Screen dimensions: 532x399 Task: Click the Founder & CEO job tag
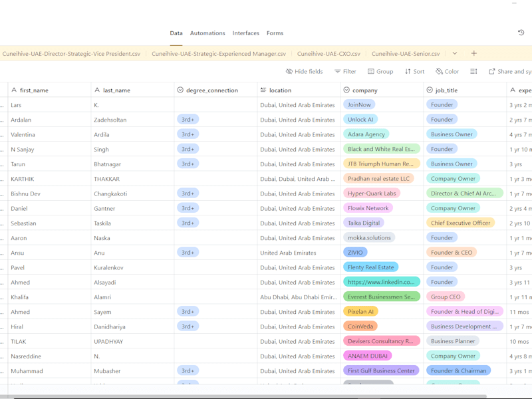(452, 253)
